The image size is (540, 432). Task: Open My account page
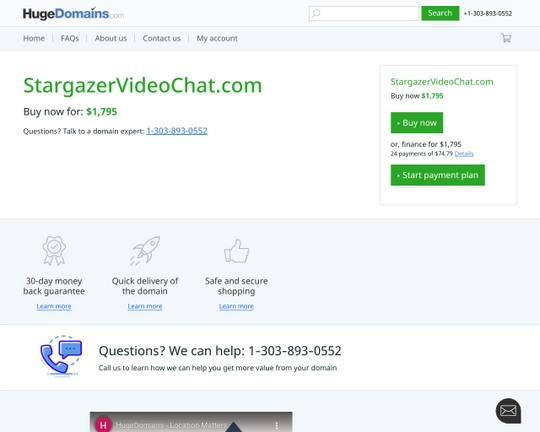217,38
